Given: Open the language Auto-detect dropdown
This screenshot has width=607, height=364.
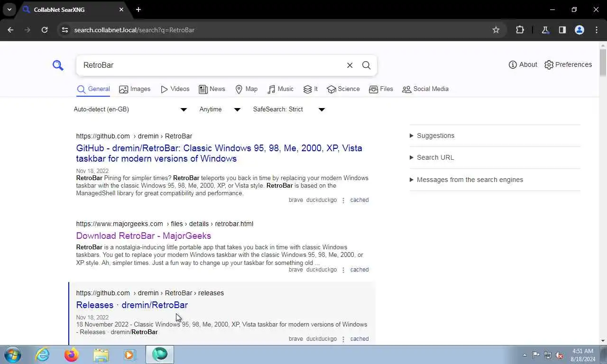Looking at the screenshot, I should tap(130, 109).
